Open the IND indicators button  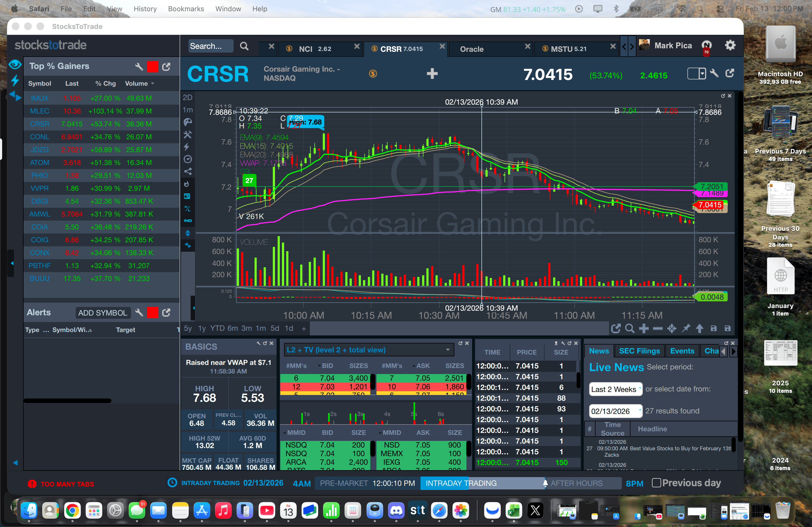coord(188,221)
